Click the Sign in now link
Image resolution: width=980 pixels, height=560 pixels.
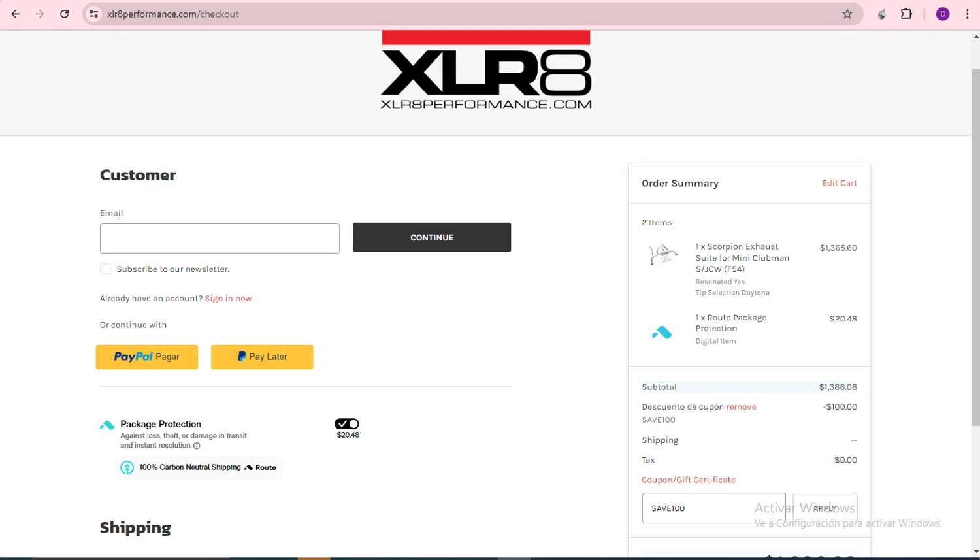[x=228, y=299]
